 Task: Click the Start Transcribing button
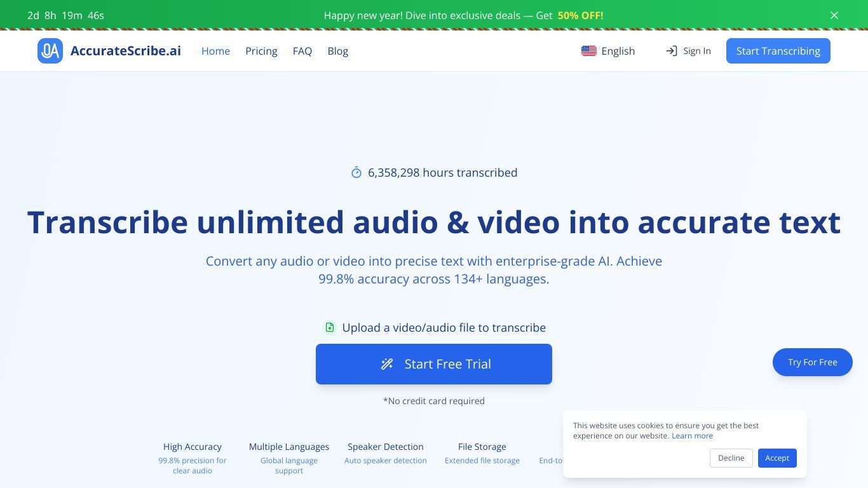[778, 51]
